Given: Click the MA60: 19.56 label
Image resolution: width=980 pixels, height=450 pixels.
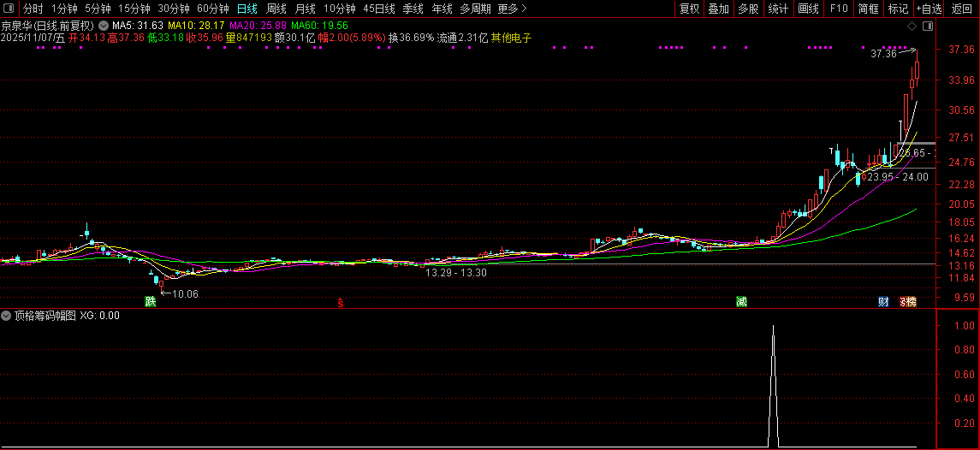Looking at the screenshot, I should [x=319, y=27].
